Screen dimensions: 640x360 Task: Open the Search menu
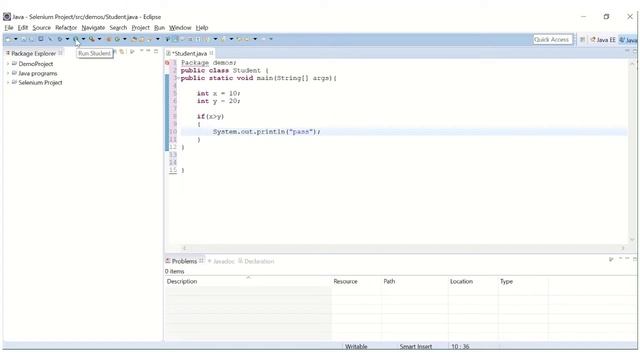coord(118,28)
